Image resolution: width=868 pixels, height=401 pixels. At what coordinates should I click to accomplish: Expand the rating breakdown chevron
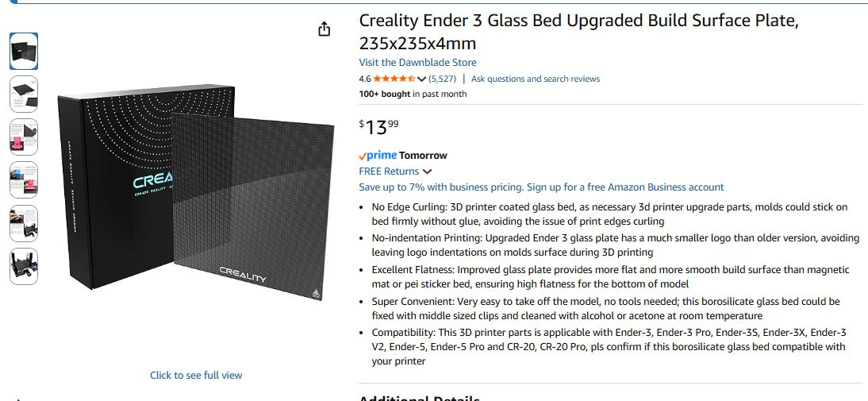point(421,79)
